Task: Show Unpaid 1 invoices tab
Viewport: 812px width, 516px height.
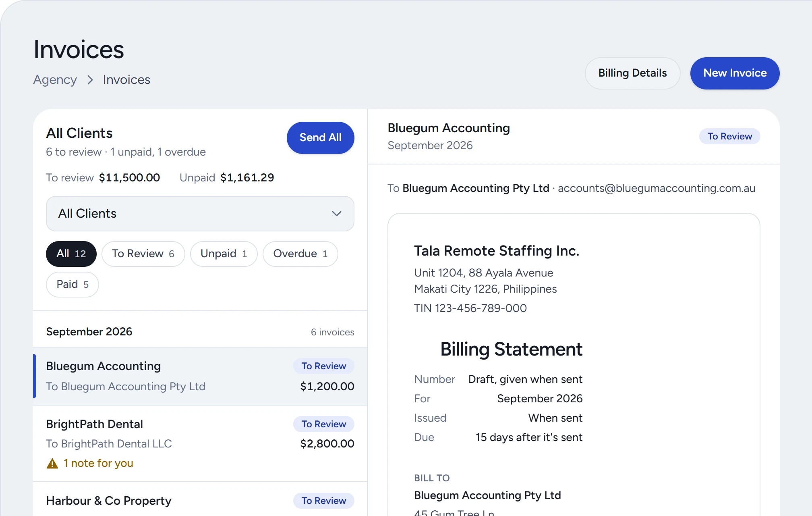Action: point(224,254)
